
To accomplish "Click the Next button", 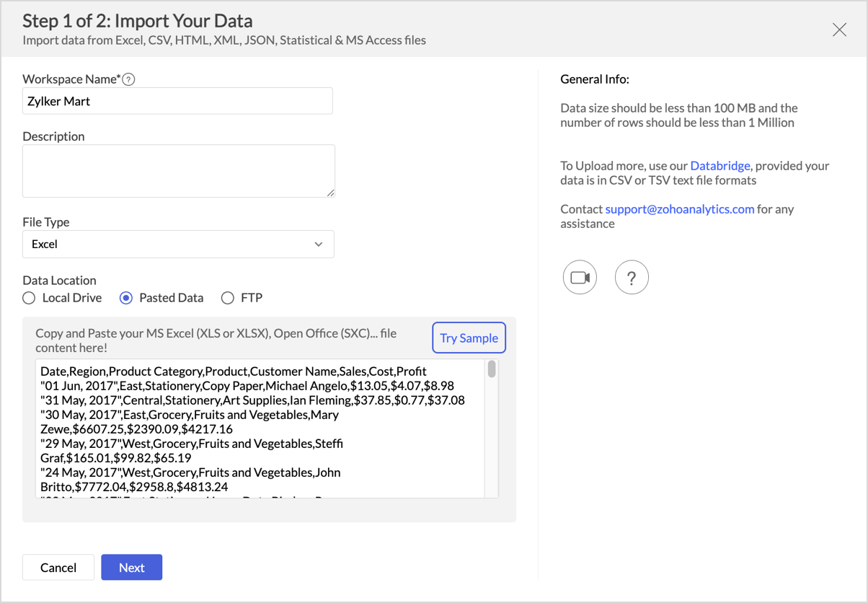I will click(131, 568).
